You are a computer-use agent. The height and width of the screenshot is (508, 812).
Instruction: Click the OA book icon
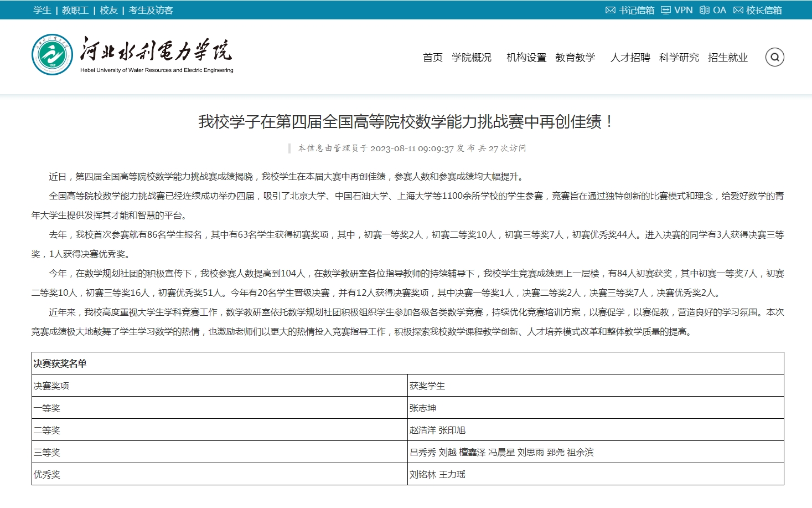click(703, 9)
